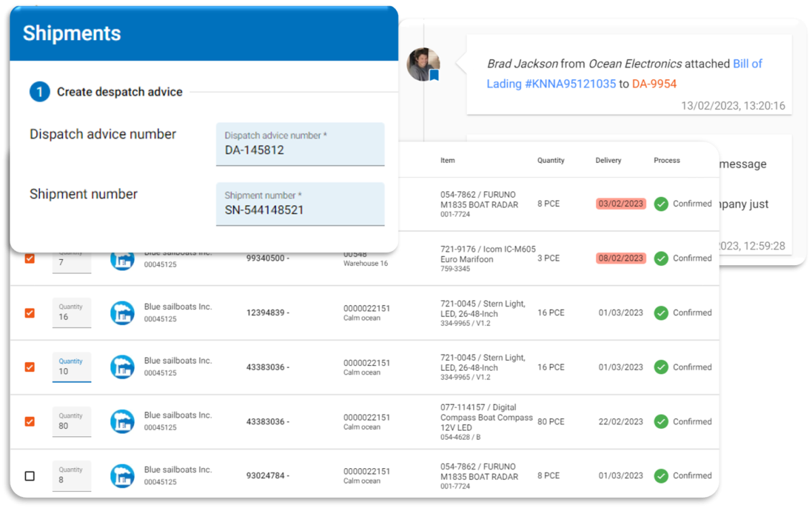This screenshot has height=508, width=812.
Task: Click the Confirmed checkmark for FURUNO M1835 BOAT RADAR
Action: [660, 204]
